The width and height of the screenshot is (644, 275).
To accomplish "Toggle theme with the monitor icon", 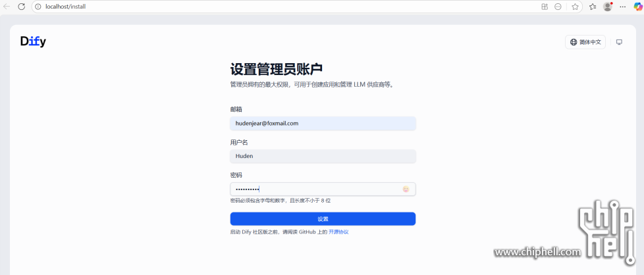I will coord(620,42).
